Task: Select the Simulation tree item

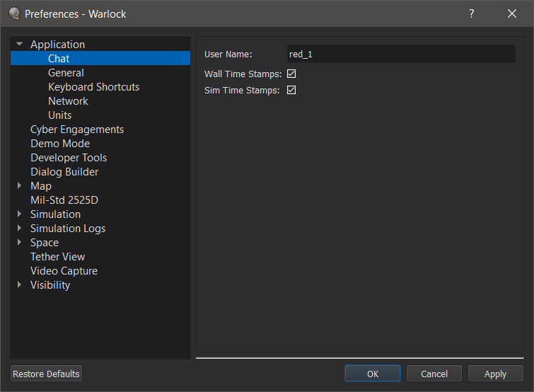Action: click(x=55, y=214)
